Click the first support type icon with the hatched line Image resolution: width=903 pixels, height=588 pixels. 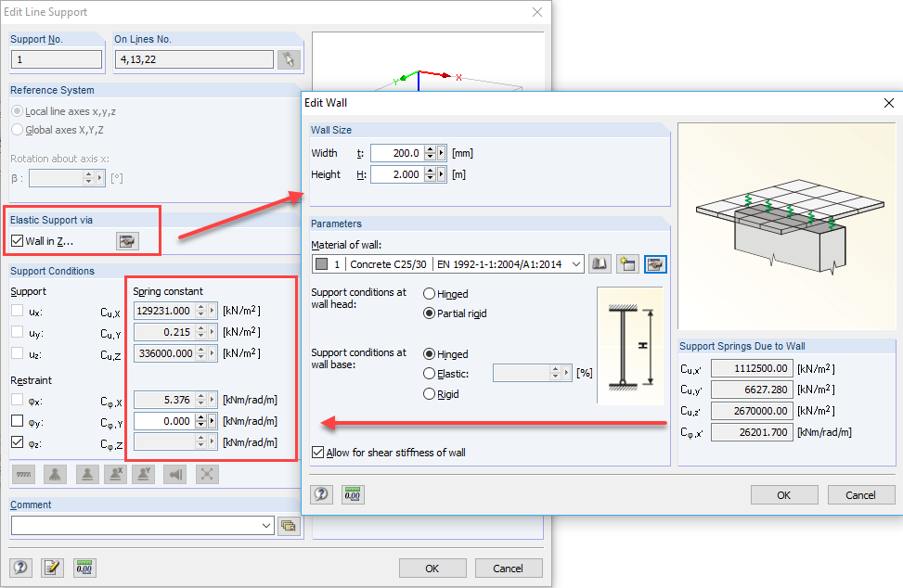(23, 474)
